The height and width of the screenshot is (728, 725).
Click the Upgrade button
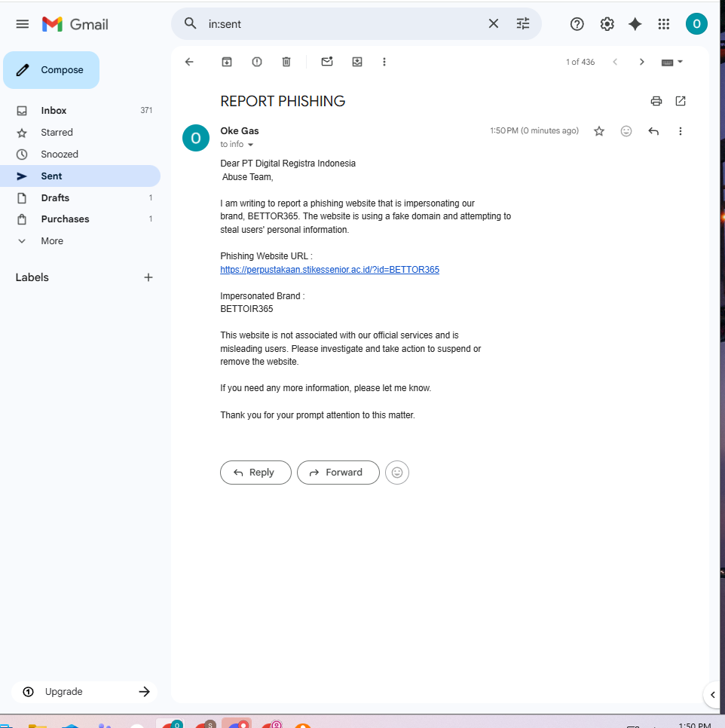click(x=84, y=691)
